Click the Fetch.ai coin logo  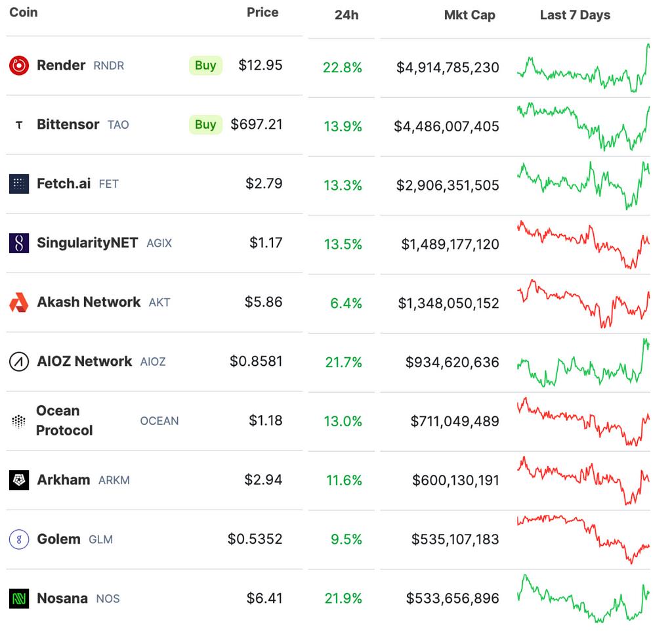click(x=19, y=184)
